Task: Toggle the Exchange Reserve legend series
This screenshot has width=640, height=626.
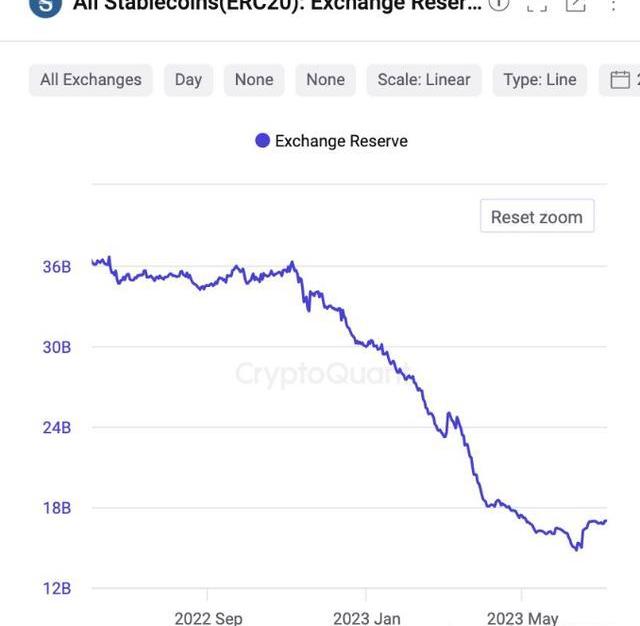Action: click(x=341, y=141)
